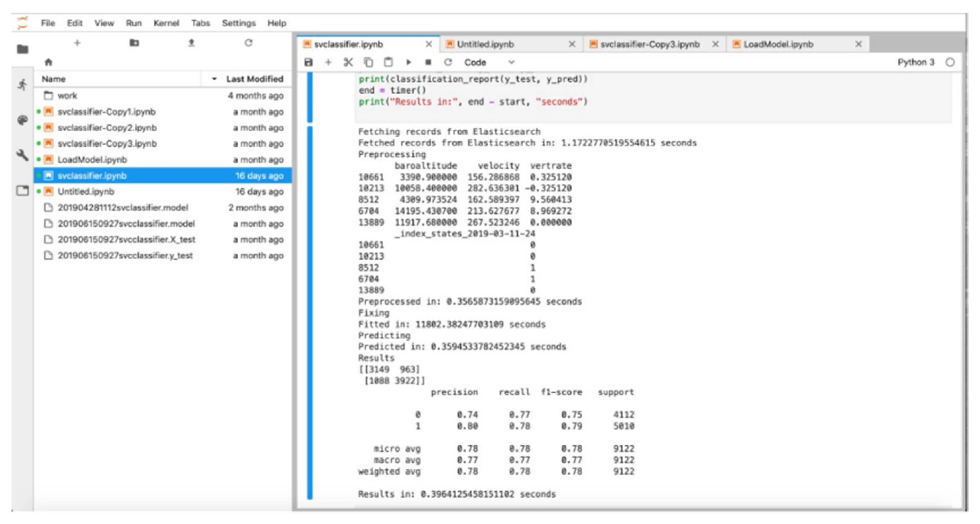The image size is (980, 524).
Task: Refresh the file browser list
Action: pos(249,43)
